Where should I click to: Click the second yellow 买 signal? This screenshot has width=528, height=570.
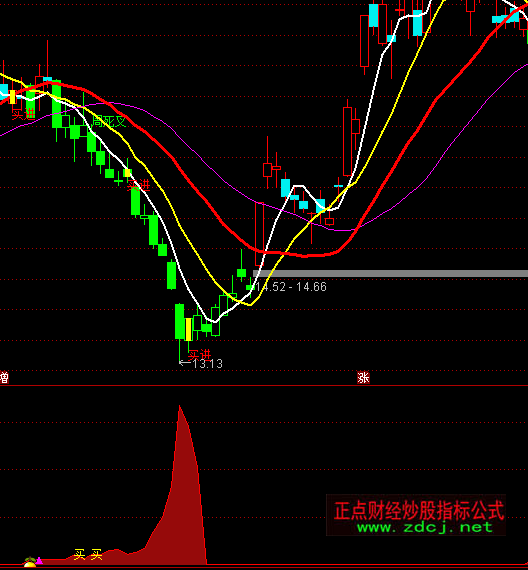tap(97, 554)
